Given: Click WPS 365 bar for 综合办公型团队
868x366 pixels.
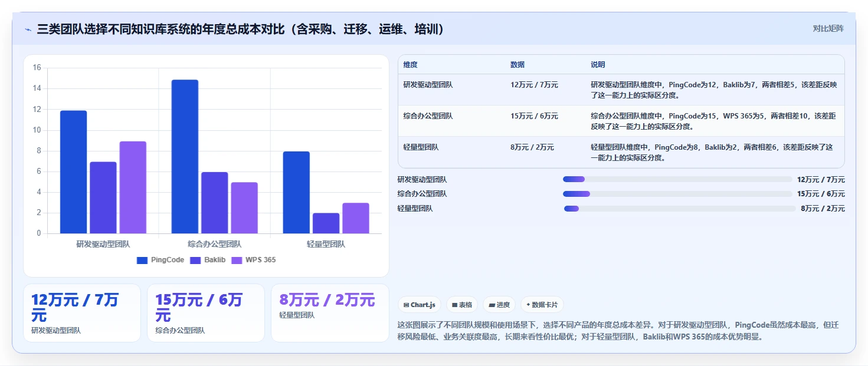Looking at the screenshot, I should tap(244, 208).
